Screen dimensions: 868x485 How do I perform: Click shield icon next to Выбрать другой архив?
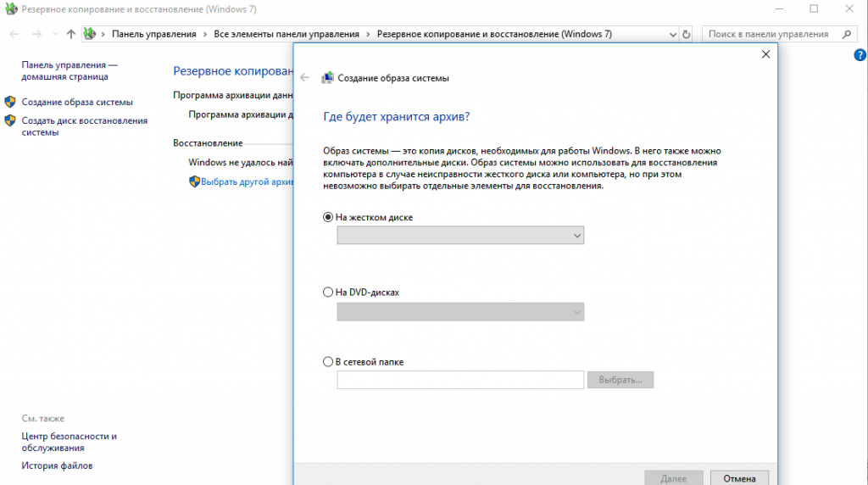pos(194,181)
